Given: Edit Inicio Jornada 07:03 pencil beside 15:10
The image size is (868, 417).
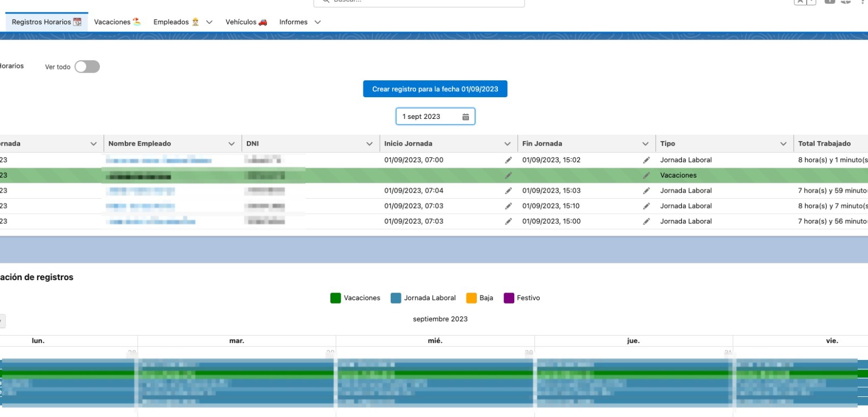Looking at the screenshot, I should point(508,206).
